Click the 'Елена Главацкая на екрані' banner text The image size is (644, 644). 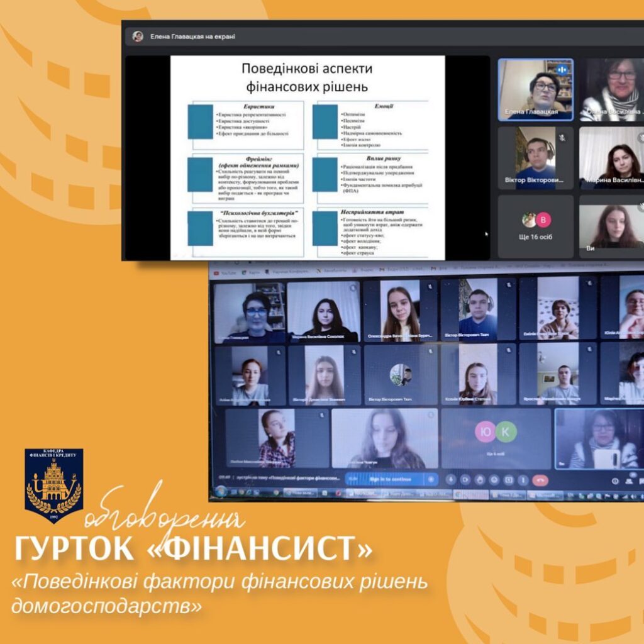(x=192, y=36)
